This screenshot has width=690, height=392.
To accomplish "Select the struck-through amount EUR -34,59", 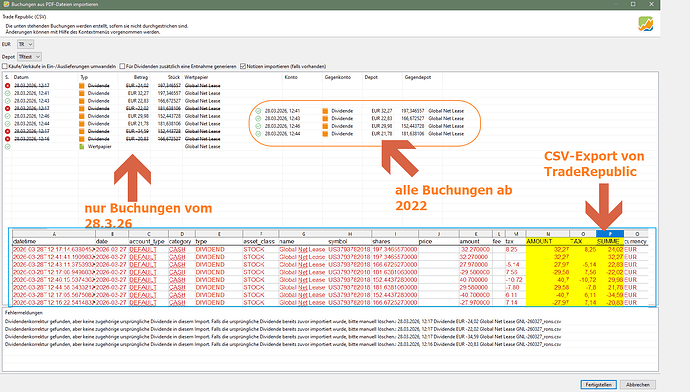I will (x=137, y=131).
